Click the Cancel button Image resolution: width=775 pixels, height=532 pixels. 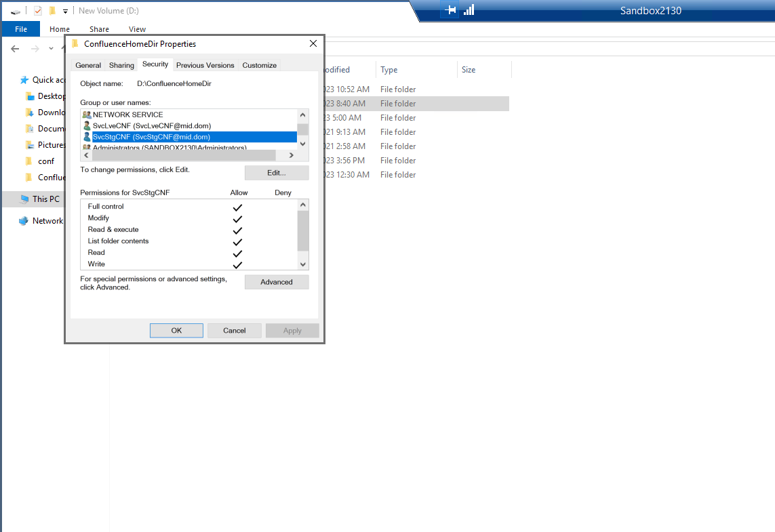pos(235,331)
